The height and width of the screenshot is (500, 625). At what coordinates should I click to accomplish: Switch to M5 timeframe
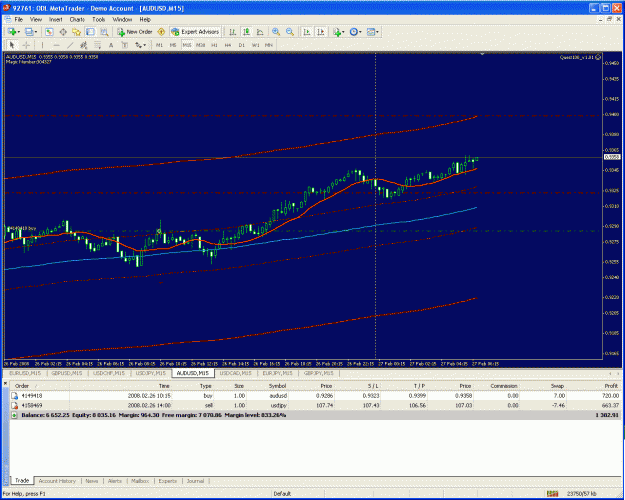(173, 45)
